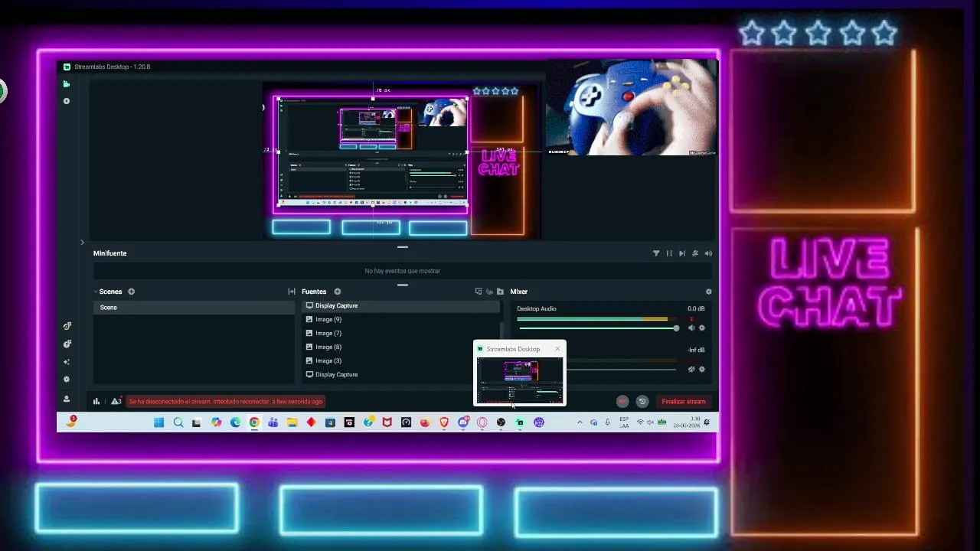The image size is (980, 551).
Task: Click the Finalizar stream button
Action: coord(684,401)
